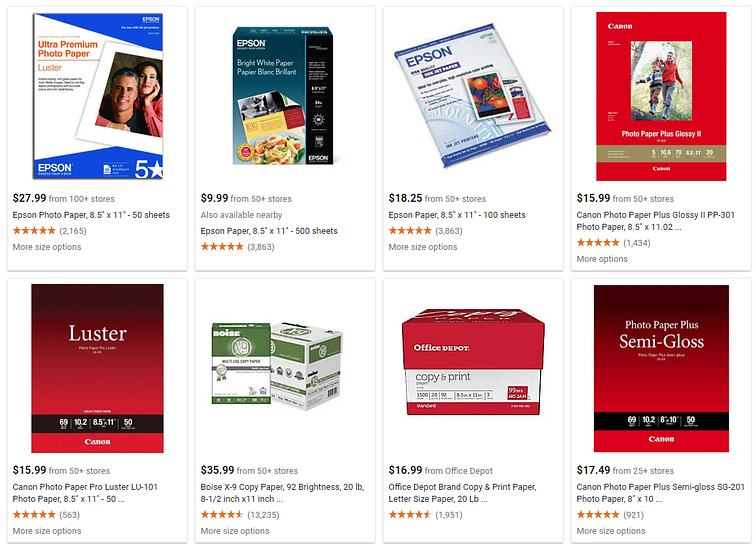Expand 'More size options' under Epson $27.99 paper
Screen dimensions: 756x545
point(47,247)
